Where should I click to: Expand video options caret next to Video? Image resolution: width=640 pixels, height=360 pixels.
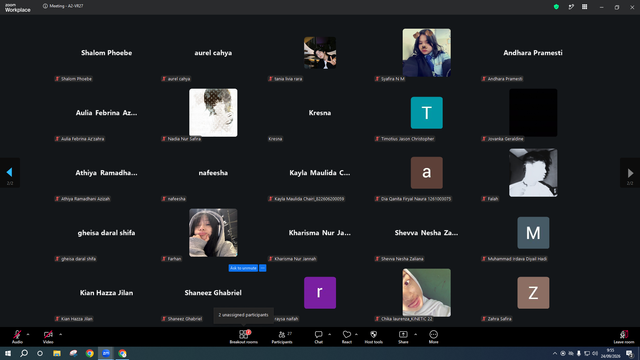point(60,334)
